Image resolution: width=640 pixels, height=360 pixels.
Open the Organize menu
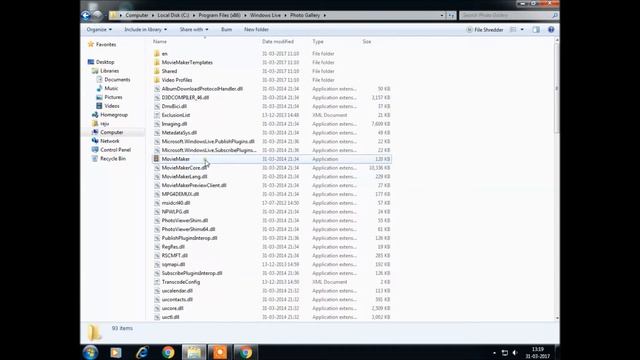click(x=99, y=30)
